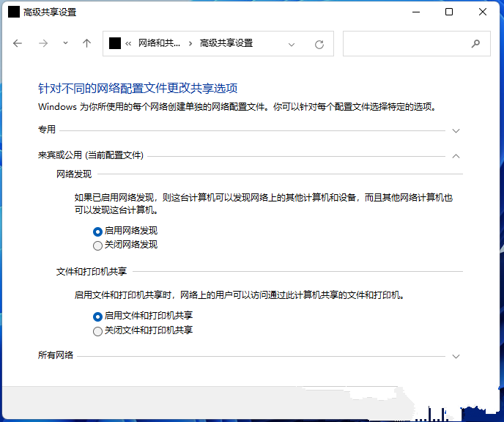
Task: Select 关闭文件和打印机共享 option
Action: (x=97, y=331)
